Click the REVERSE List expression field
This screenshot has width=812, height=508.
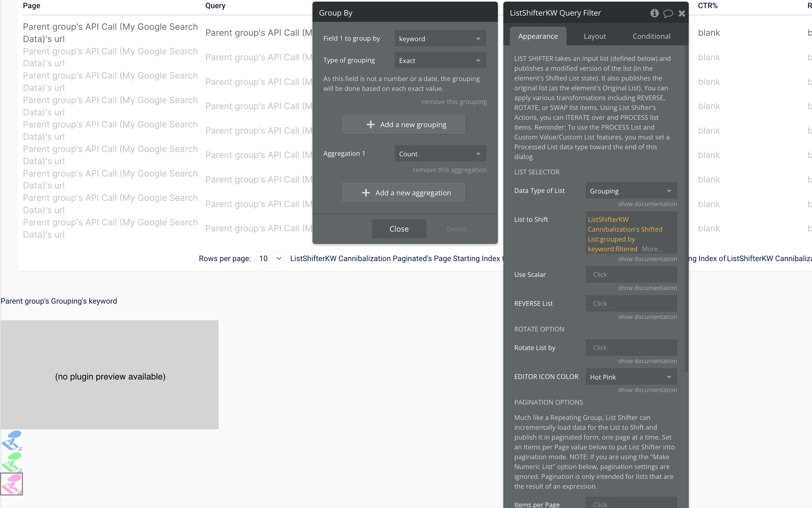pyautogui.click(x=631, y=303)
